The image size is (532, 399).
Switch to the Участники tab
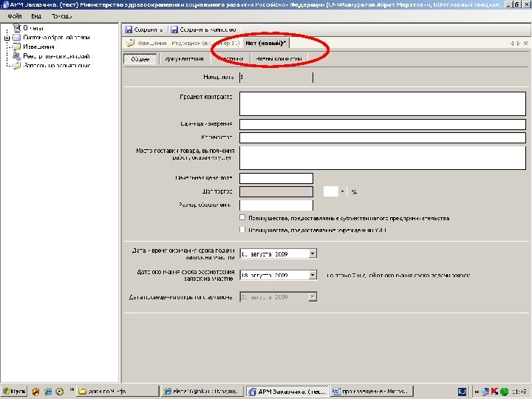point(231,58)
